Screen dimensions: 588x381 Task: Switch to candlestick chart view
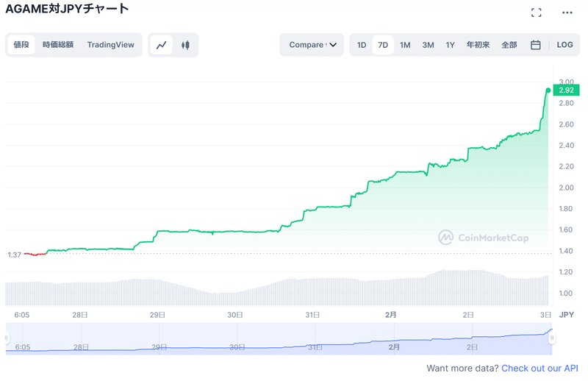click(x=185, y=45)
